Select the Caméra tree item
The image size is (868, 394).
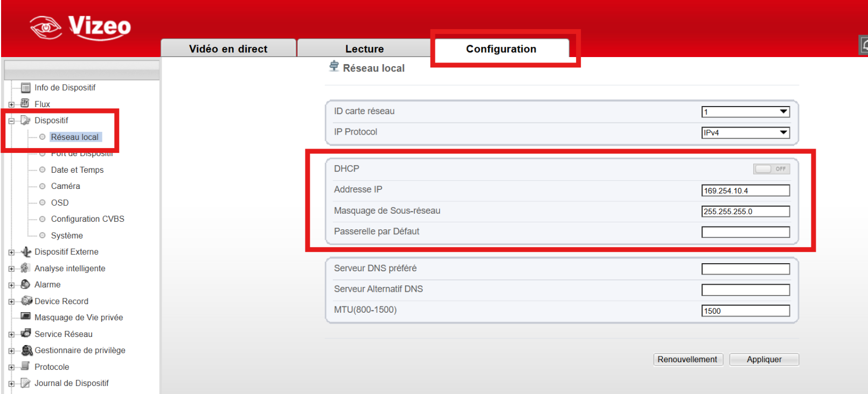65,186
